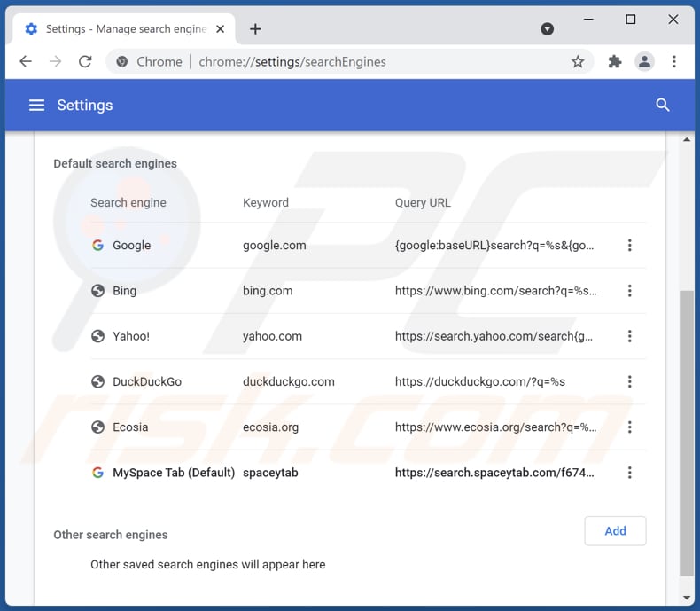The width and height of the screenshot is (700, 611).
Task: Click the Yahoo query URL
Action: tap(494, 336)
